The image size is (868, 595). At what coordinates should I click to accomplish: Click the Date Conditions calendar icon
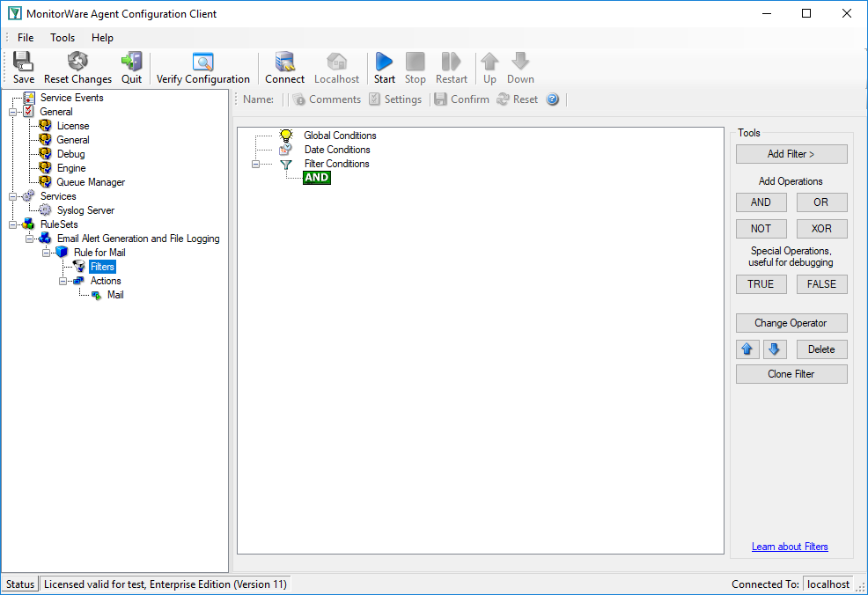click(x=285, y=150)
